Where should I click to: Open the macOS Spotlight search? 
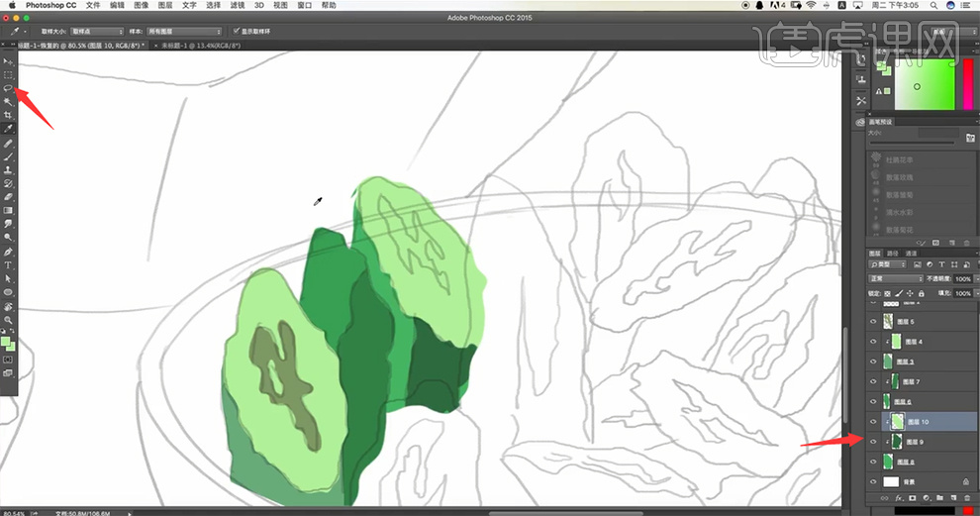point(933,5)
